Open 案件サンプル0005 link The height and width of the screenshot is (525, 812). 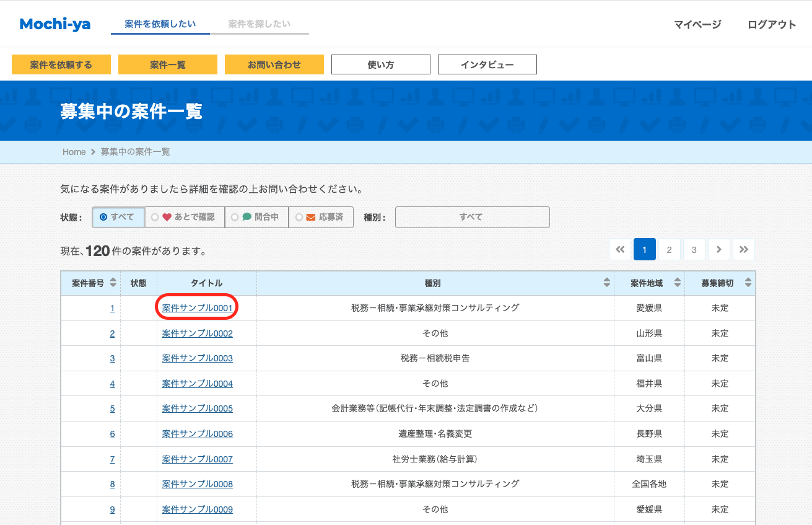pyautogui.click(x=197, y=408)
